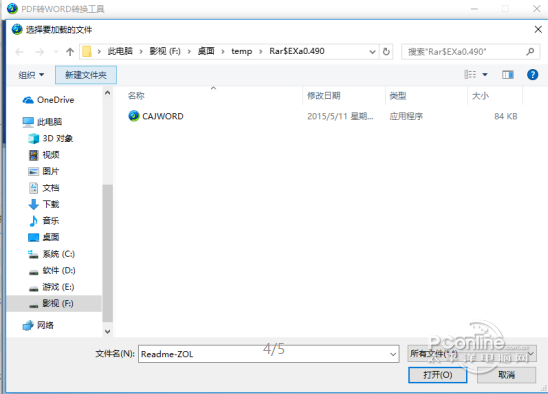548x394 pixels.
Task: Open the 下载 folder
Action: tap(44, 204)
